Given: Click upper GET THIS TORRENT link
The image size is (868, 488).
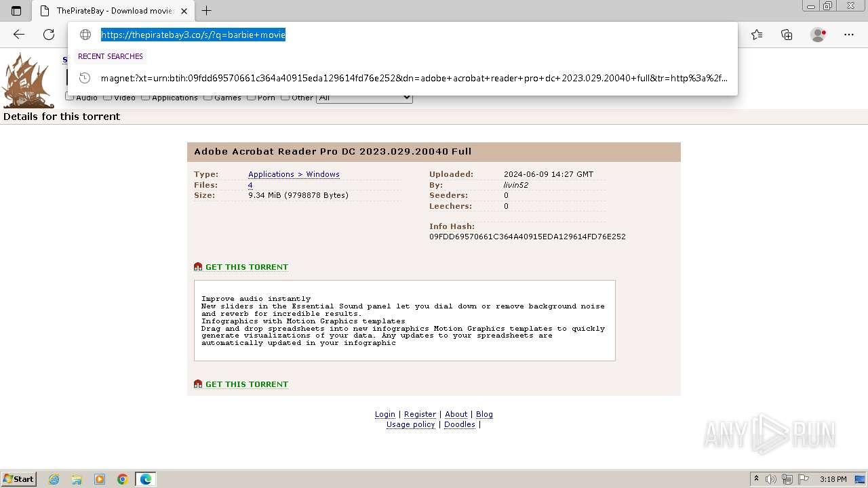Looking at the screenshot, I should pos(247,267).
